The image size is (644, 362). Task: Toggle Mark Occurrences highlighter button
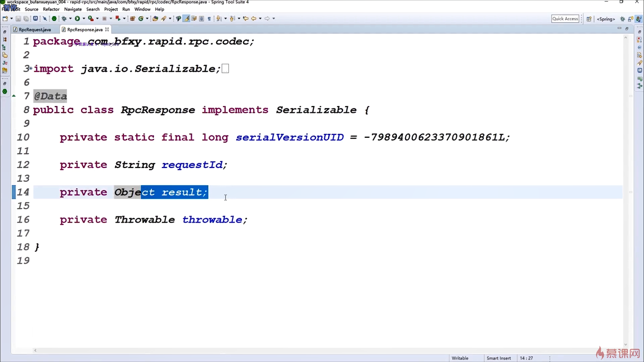[x=186, y=18]
